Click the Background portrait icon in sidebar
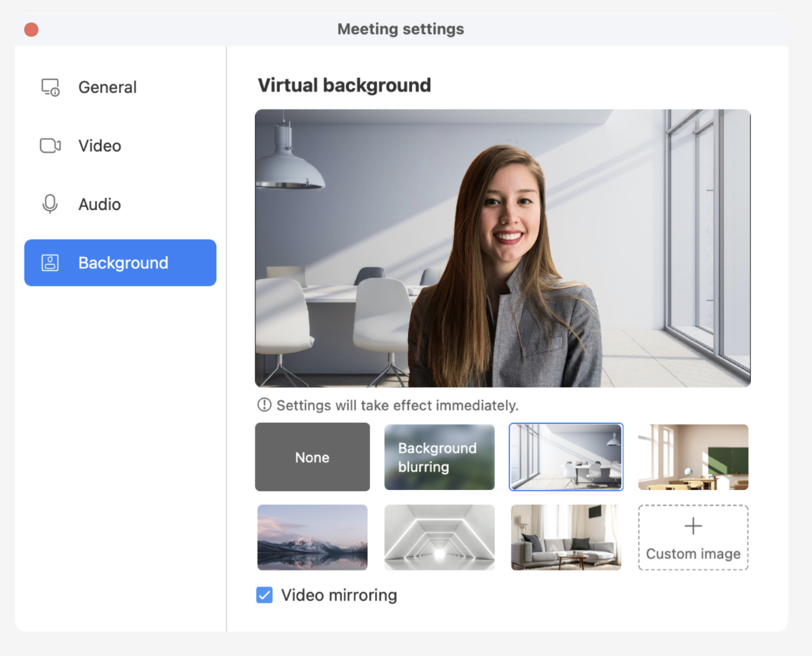This screenshot has height=656, width=812. pos(50,263)
